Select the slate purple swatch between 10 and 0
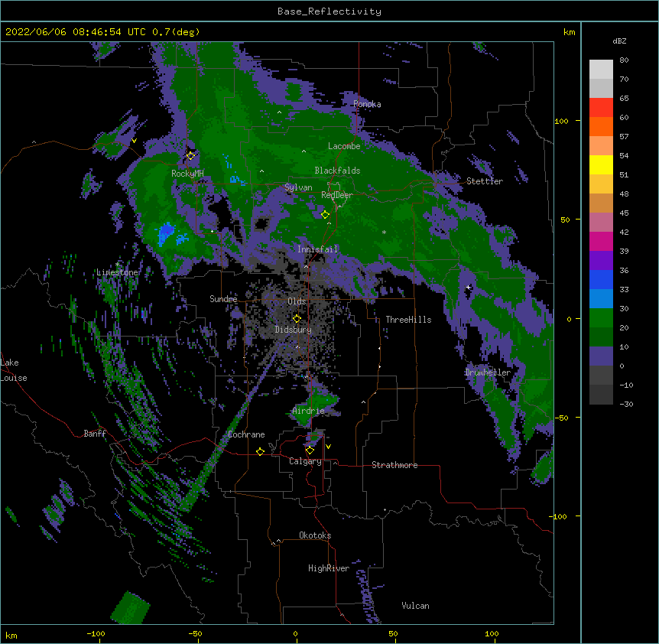 pyautogui.click(x=601, y=356)
